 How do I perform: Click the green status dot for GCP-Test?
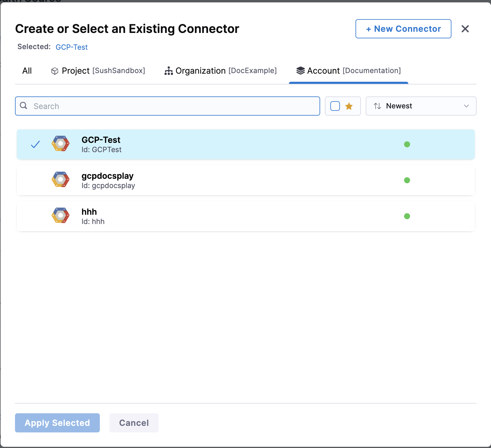point(407,144)
